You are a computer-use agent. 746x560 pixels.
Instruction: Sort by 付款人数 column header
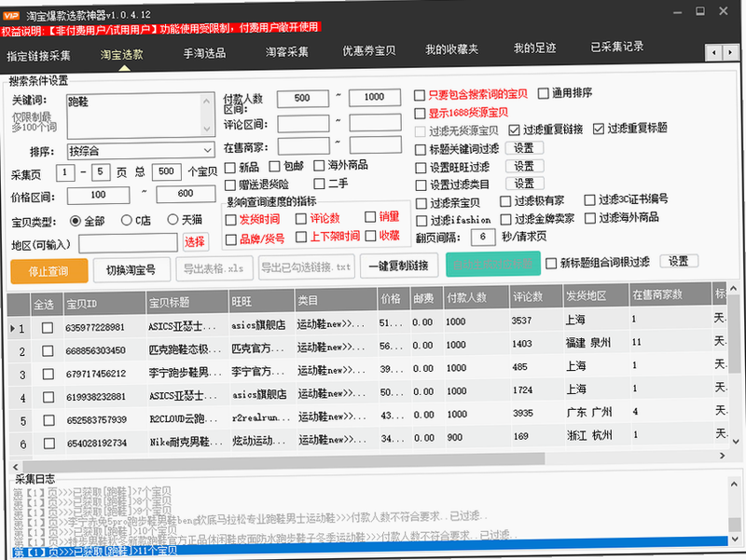coord(476,297)
